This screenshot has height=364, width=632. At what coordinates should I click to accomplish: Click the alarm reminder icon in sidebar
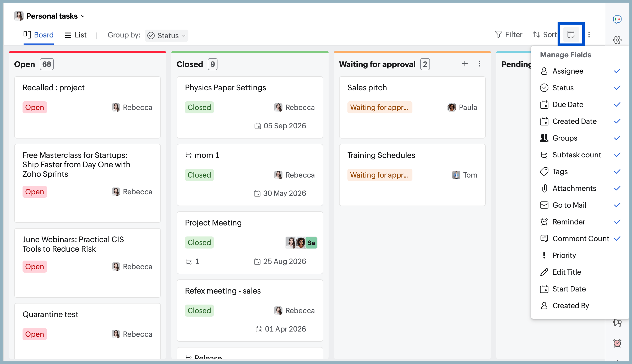pos(617,343)
